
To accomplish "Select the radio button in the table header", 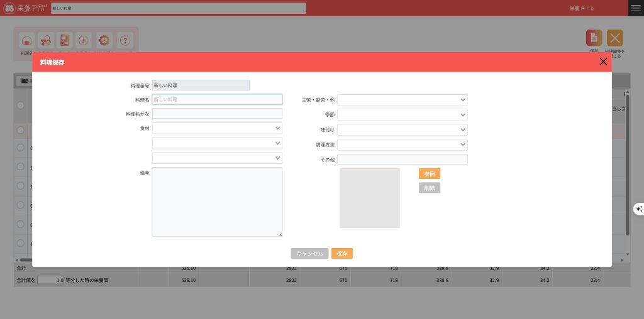I will [x=21, y=105].
